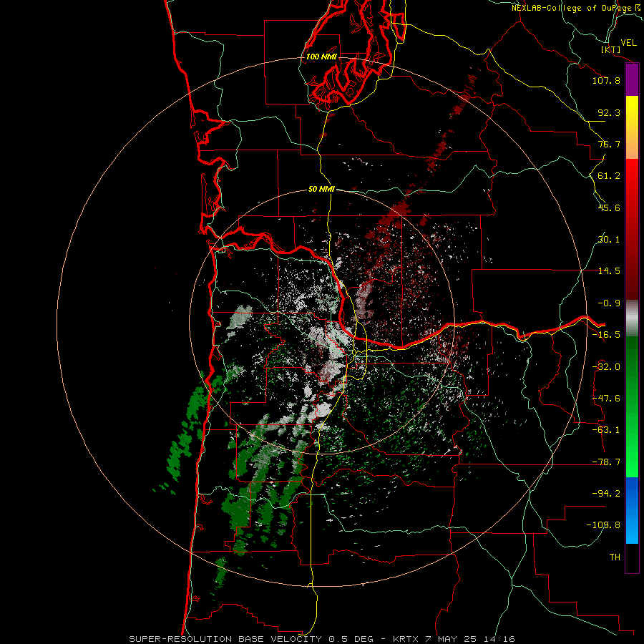The height and width of the screenshot is (644, 644).
Task: Click the 50 NMI range ring label
Action: pyautogui.click(x=321, y=189)
